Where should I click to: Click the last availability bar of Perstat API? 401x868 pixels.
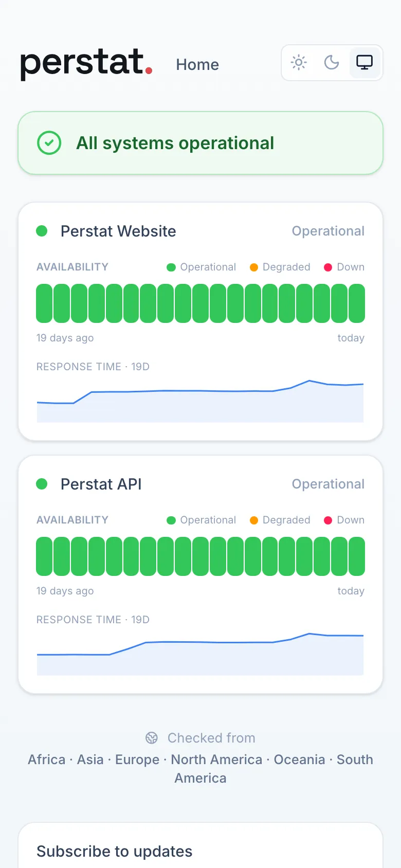point(357,556)
